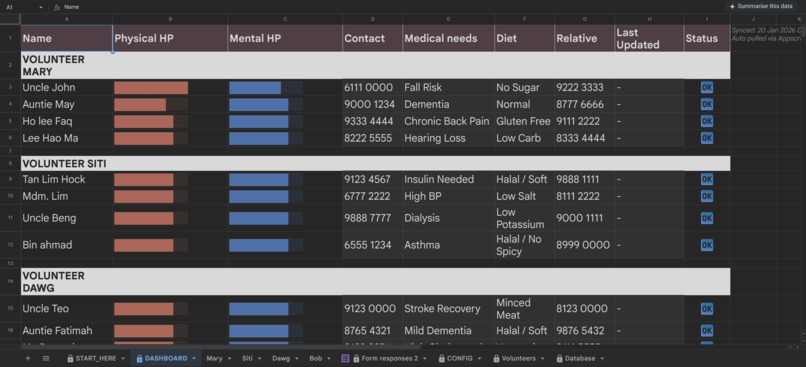Click the OK status chip for Mdm. Lim
This screenshot has width=806, height=367.
[x=707, y=196]
